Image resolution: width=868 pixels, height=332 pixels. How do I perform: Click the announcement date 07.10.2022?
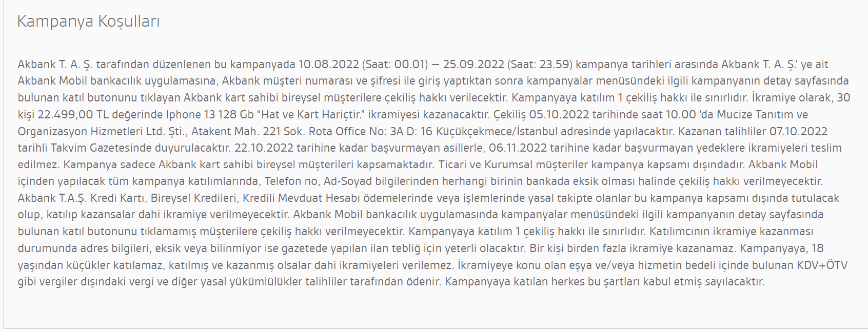(798, 132)
